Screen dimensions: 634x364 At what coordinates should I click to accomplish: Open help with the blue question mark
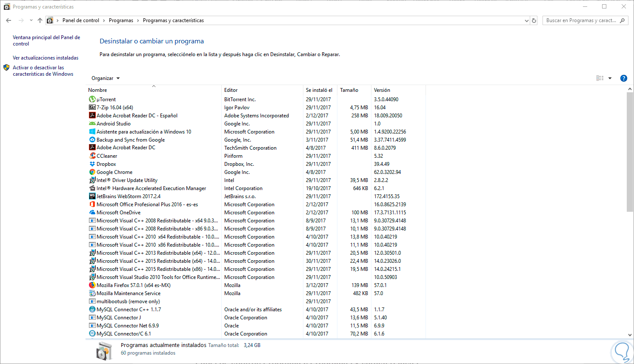click(624, 78)
